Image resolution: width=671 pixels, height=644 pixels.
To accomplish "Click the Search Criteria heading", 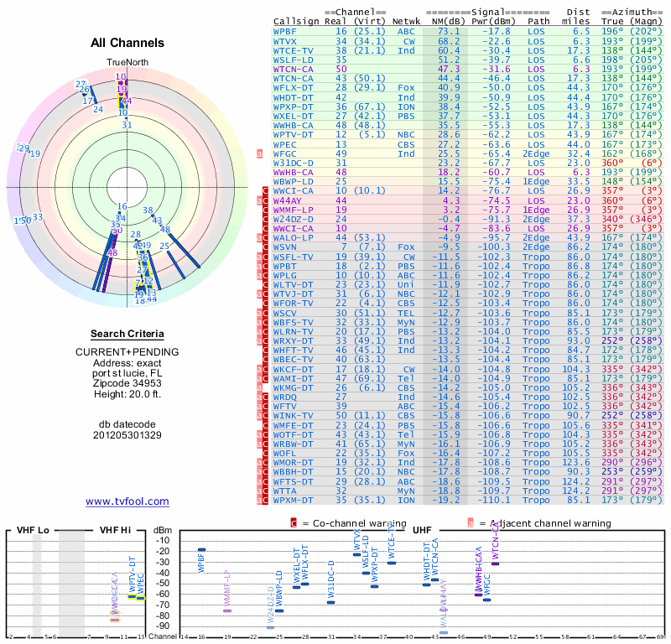I will pos(127,334).
